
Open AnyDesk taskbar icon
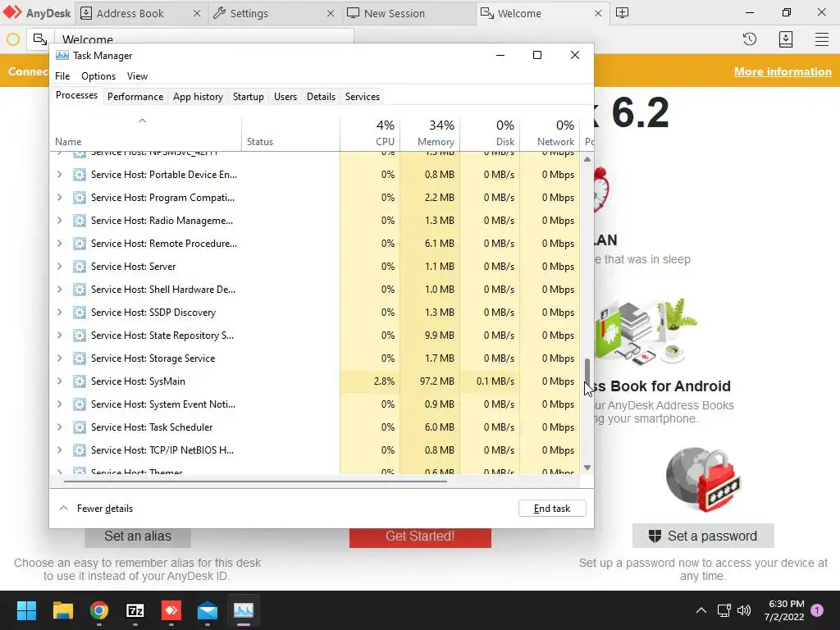[171, 610]
